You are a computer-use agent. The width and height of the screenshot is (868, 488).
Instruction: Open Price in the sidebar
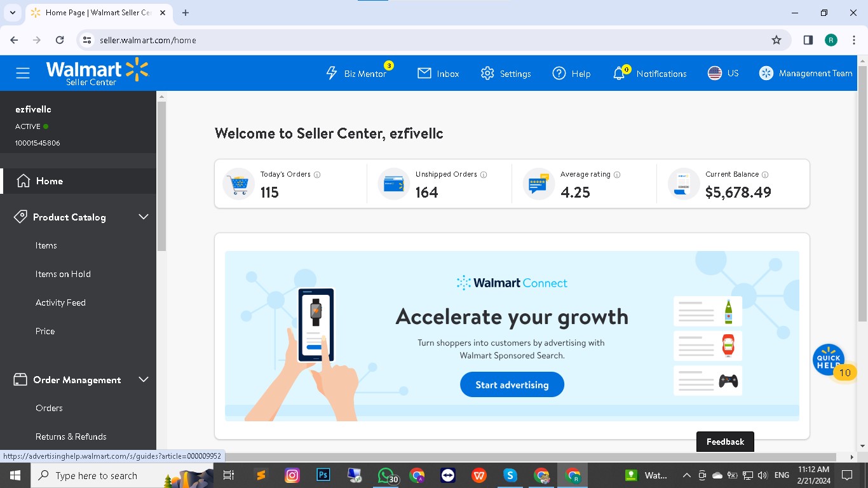coord(45,332)
